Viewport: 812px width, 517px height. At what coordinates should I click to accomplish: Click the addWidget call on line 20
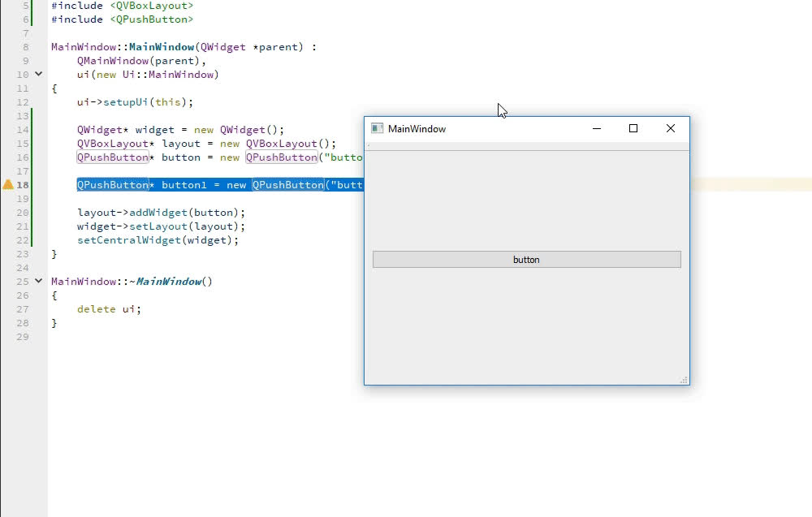coord(154,213)
